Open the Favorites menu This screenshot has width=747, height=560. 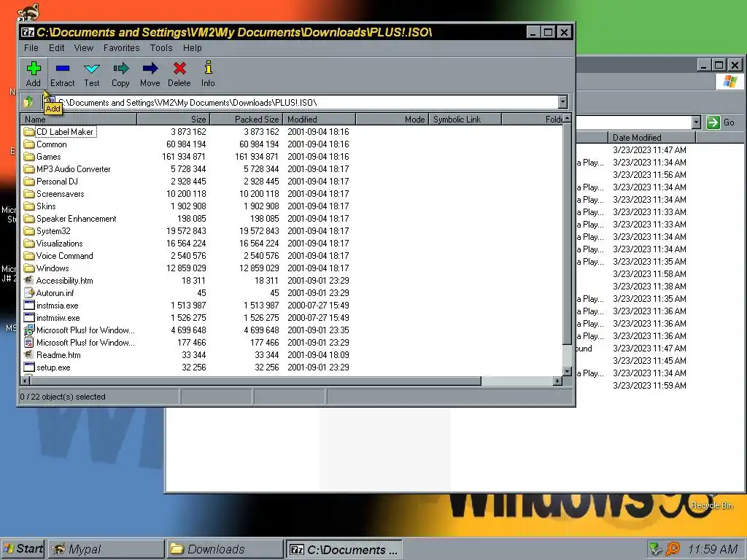coord(122,47)
